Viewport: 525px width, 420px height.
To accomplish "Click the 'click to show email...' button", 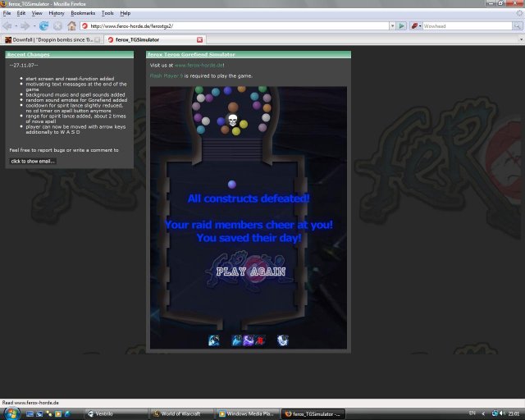I will pos(33,161).
